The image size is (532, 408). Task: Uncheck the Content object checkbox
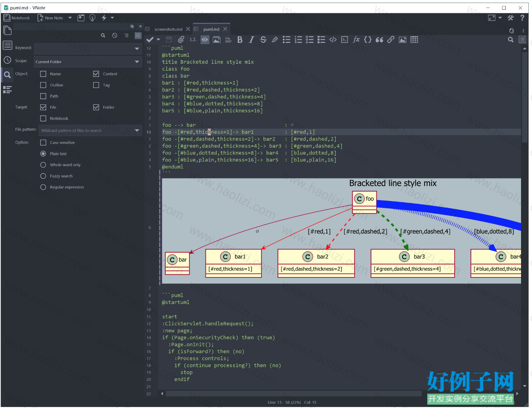tap(96, 74)
